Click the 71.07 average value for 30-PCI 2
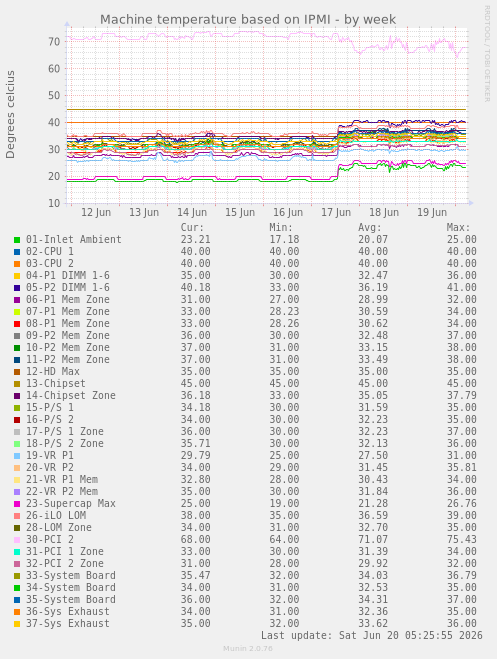This screenshot has width=497, height=659. point(373,539)
